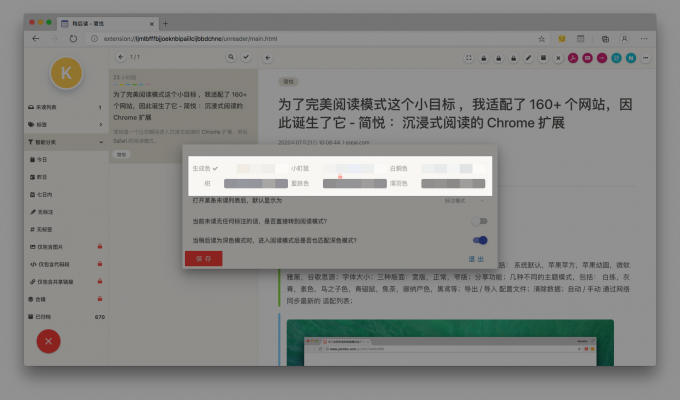Click the red lock on 仅包含共享链接 row
The width and height of the screenshot is (680, 400).
point(100,281)
